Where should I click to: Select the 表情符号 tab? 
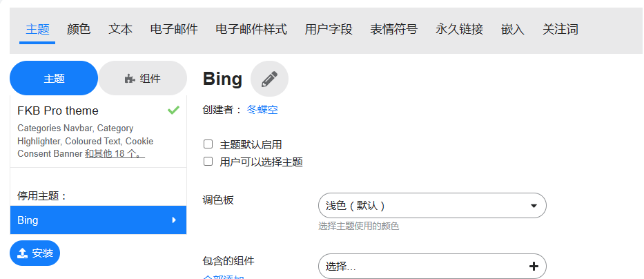point(393,29)
